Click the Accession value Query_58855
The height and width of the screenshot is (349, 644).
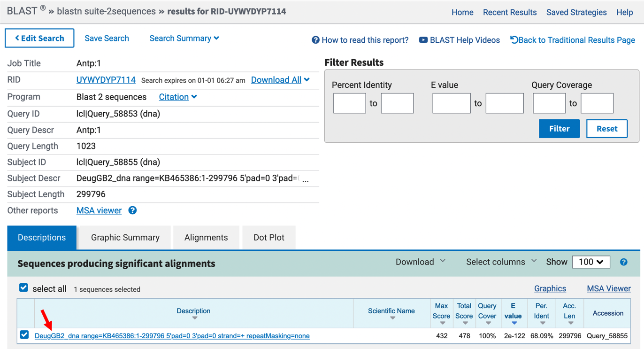(607, 336)
